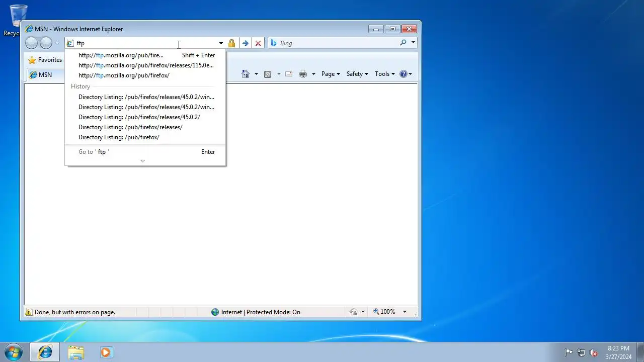Click the network tray icon

[x=581, y=352]
